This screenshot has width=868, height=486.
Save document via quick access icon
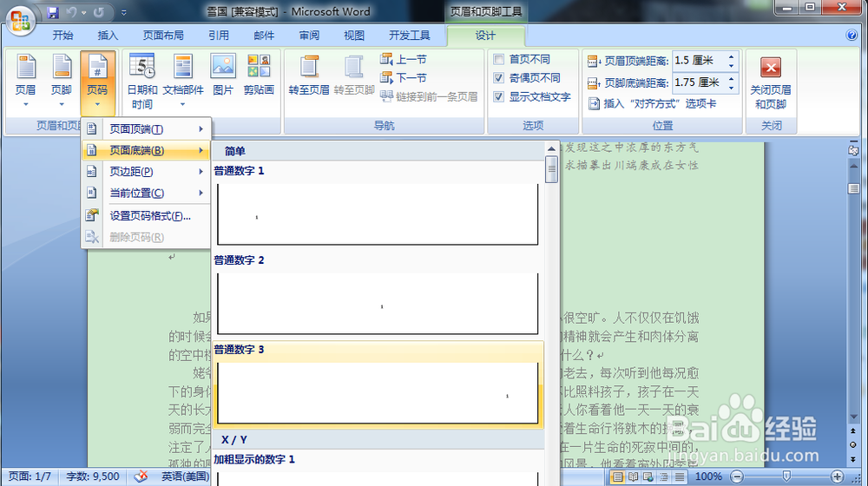point(53,12)
